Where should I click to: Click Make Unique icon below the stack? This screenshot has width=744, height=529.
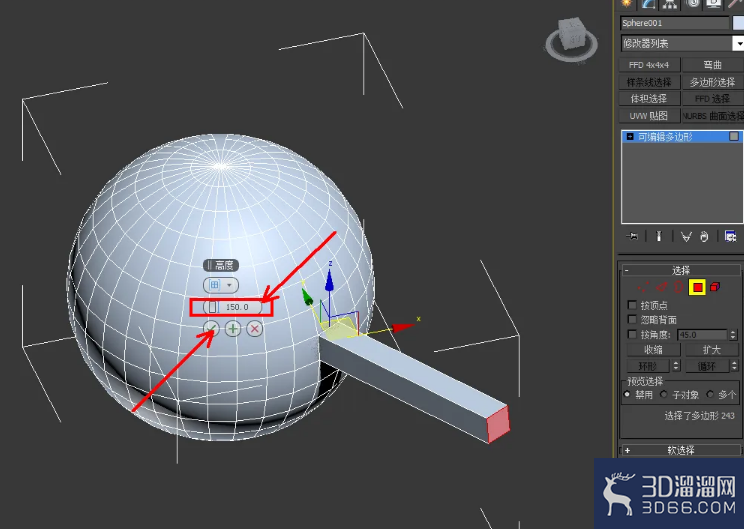tap(686, 236)
